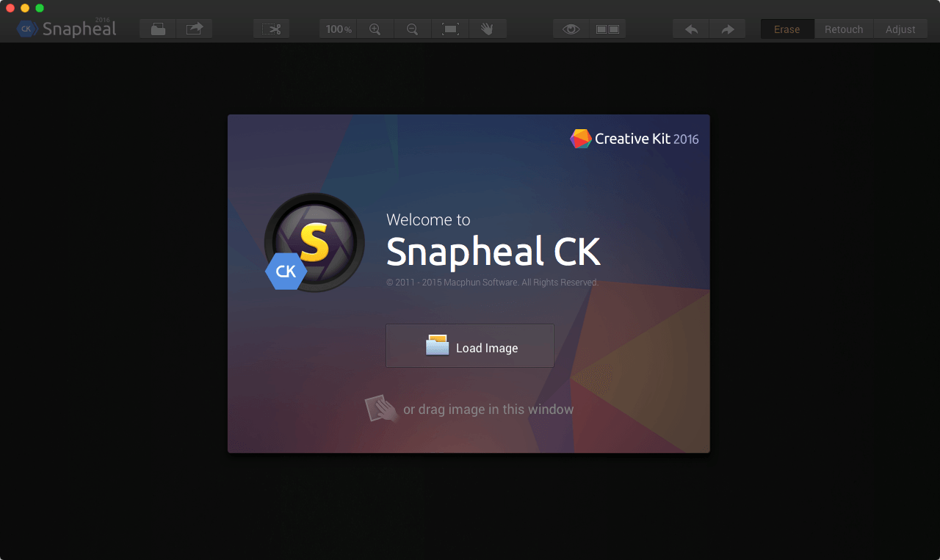Click the share/export arrow icon
940x560 pixels.
coord(195,29)
